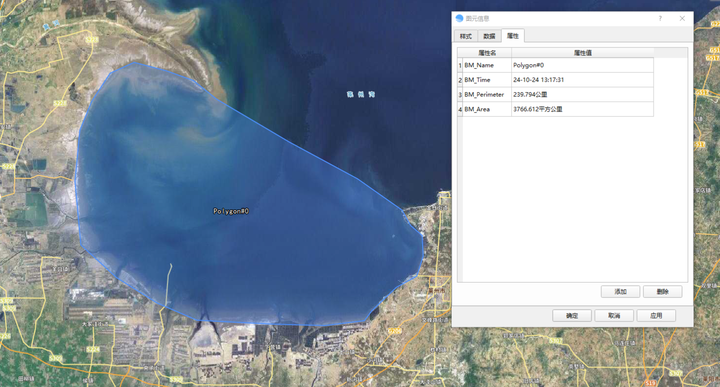Apply changes with 应用 button
Screen dimensions: 720x387
pyautogui.click(x=656, y=316)
